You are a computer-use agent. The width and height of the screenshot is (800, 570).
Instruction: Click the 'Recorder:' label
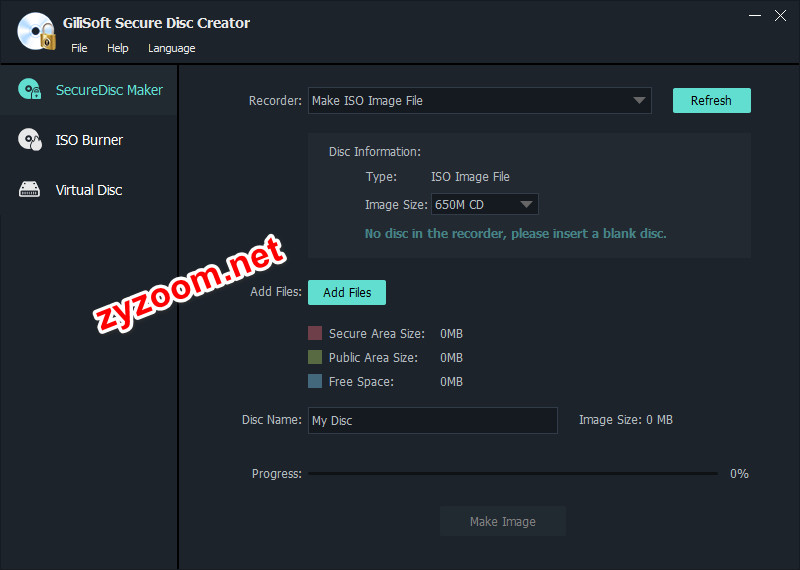click(x=275, y=101)
